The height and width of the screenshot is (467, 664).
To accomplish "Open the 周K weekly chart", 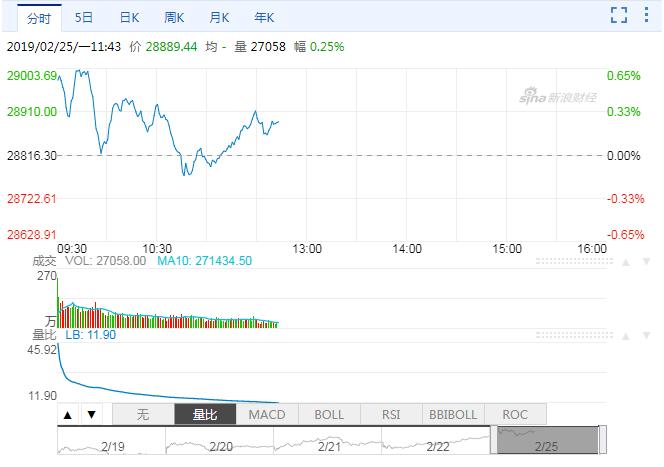I will pyautogui.click(x=175, y=18).
